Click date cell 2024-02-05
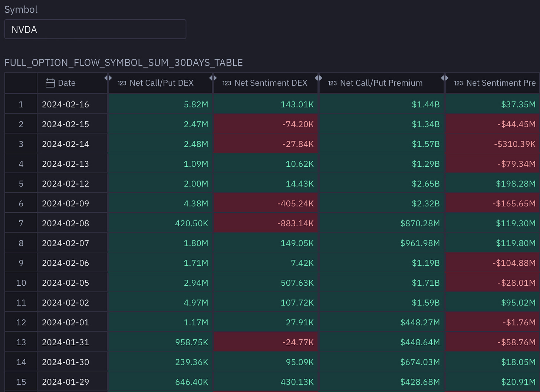Screen dimensions: 540x392 coord(72,283)
